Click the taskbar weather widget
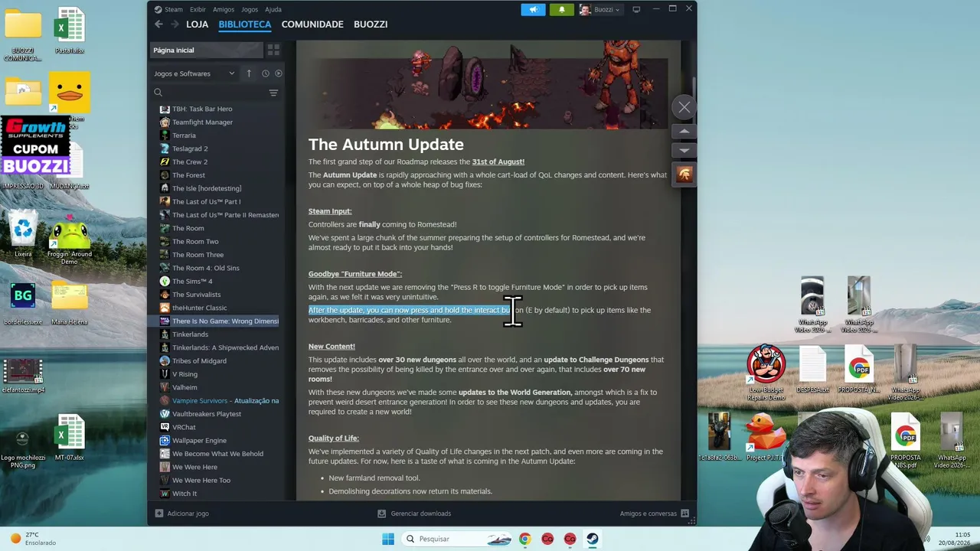This screenshot has height=551, width=980. 34,539
